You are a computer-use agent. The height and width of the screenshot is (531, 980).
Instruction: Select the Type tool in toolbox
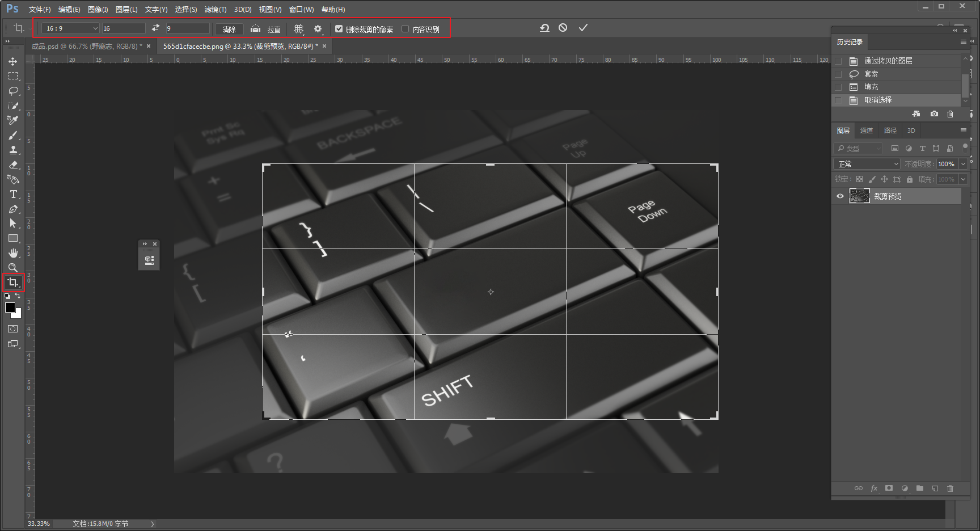tap(12, 194)
